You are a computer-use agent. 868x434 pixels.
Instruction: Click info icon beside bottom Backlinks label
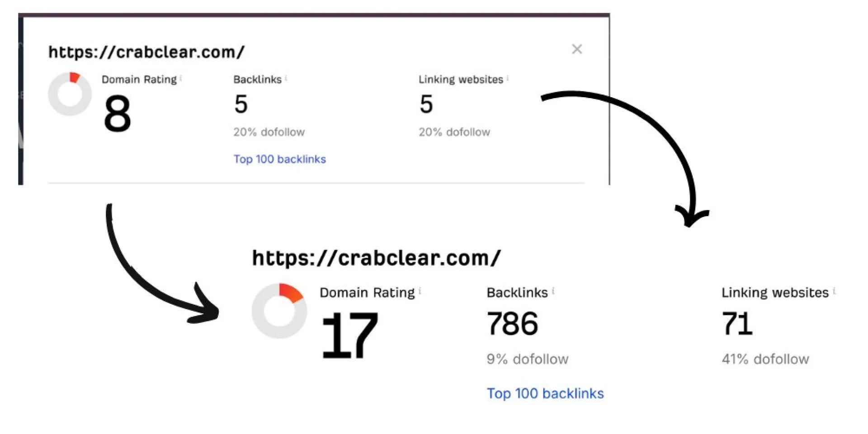point(553,291)
